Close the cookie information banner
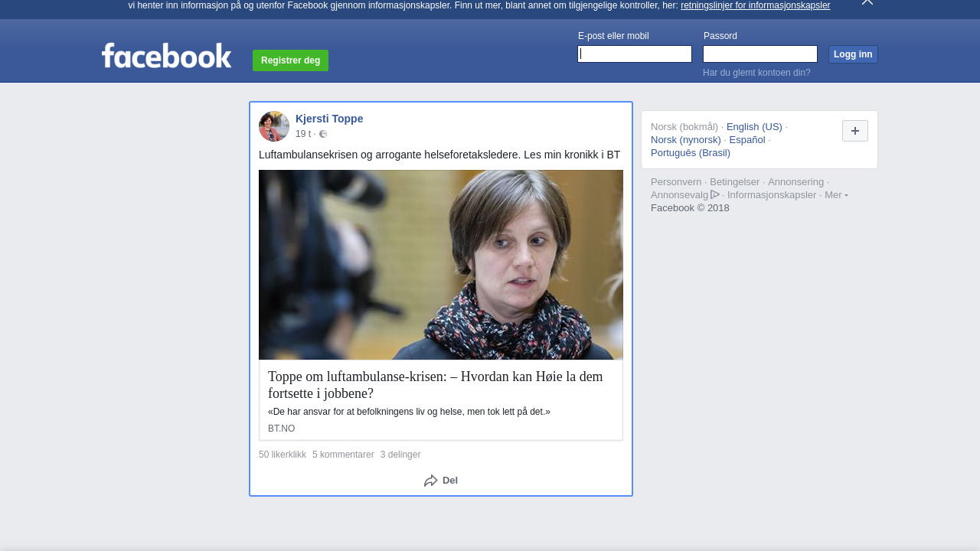The width and height of the screenshot is (980, 551). click(867, 2)
